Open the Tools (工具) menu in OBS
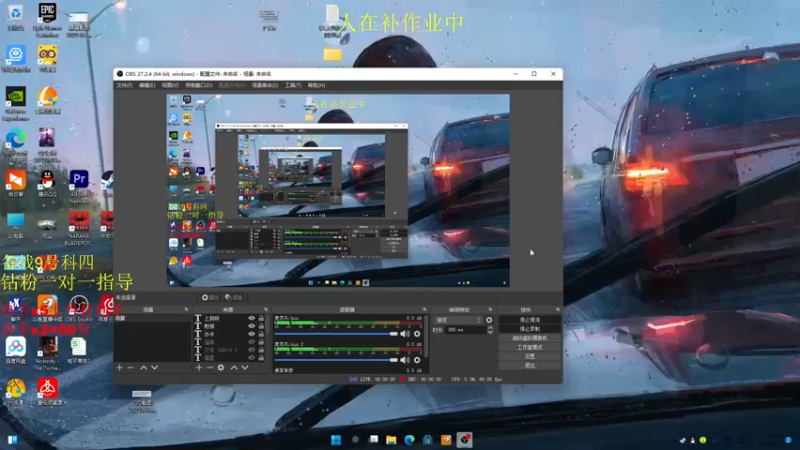 click(x=293, y=85)
